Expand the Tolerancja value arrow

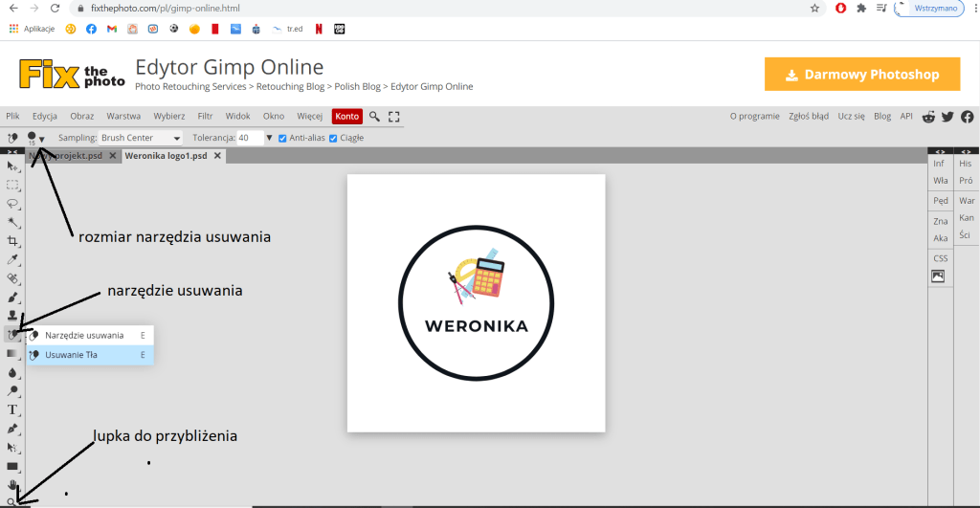coord(269,138)
